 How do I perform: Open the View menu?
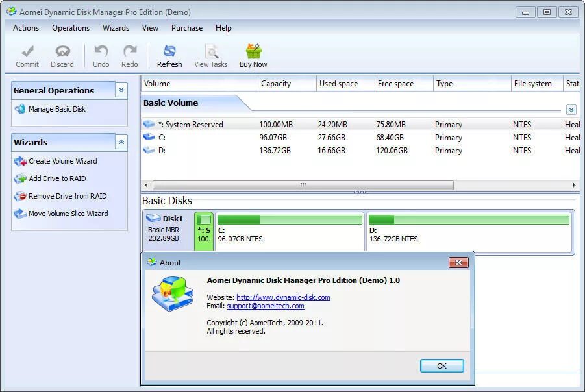pyautogui.click(x=151, y=28)
